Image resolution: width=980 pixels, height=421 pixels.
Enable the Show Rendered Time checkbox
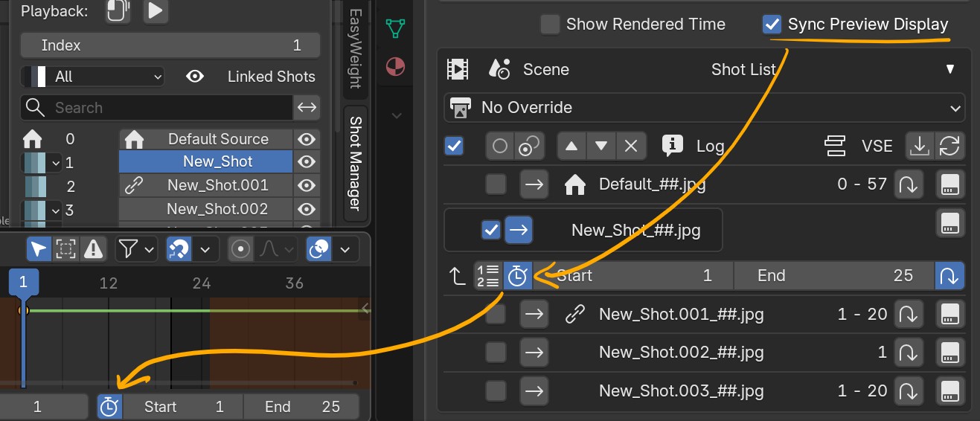click(550, 25)
